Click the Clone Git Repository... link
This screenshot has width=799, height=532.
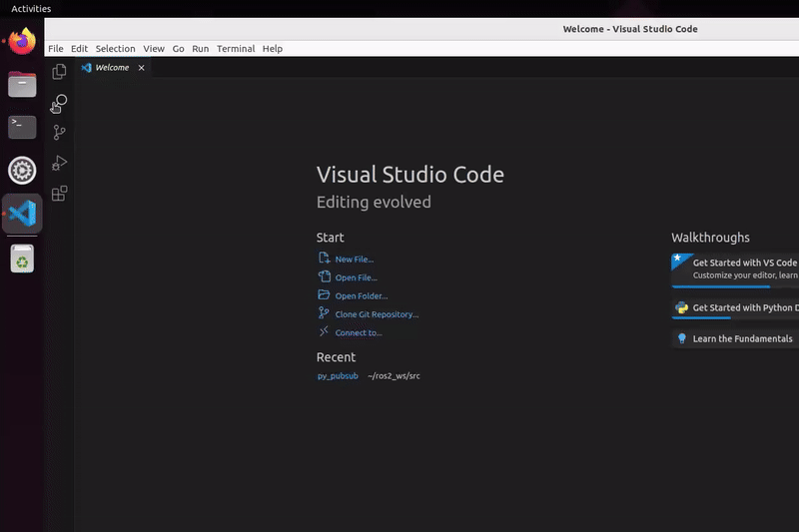377,314
